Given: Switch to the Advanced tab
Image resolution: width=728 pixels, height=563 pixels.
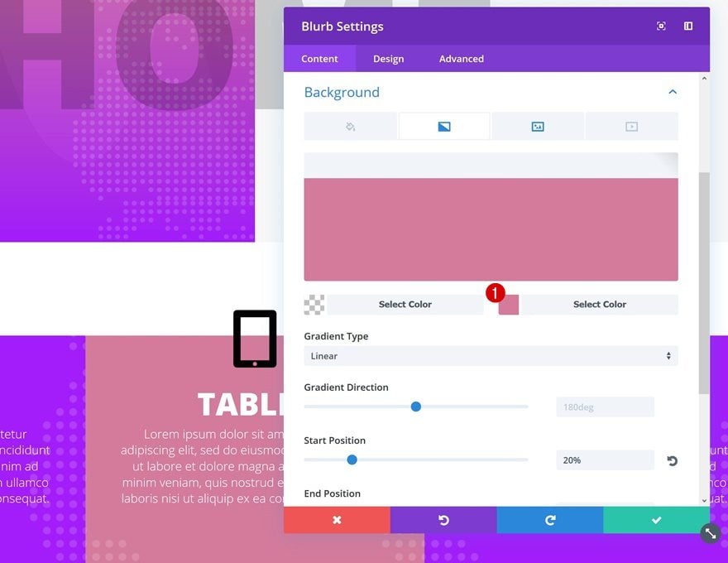Looking at the screenshot, I should click(461, 59).
